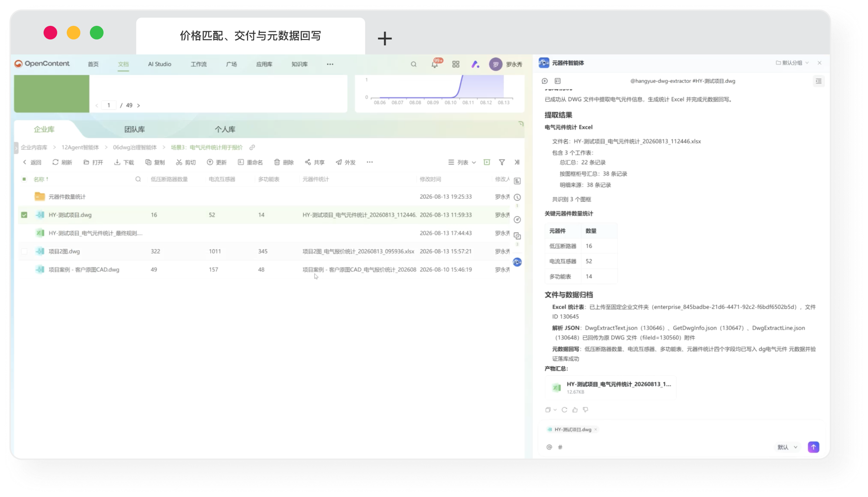Toggle the select-all checkbox in table header
868x497 pixels.
pyautogui.click(x=25, y=179)
